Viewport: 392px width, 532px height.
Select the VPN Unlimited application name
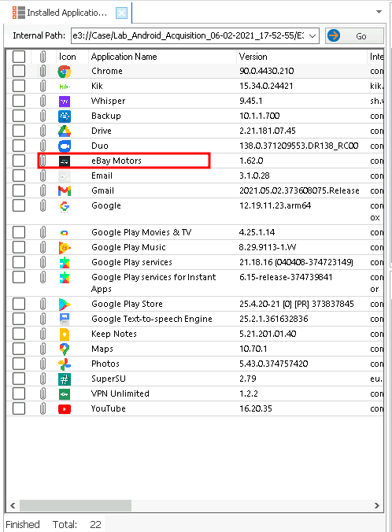click(x=120, y=393)
